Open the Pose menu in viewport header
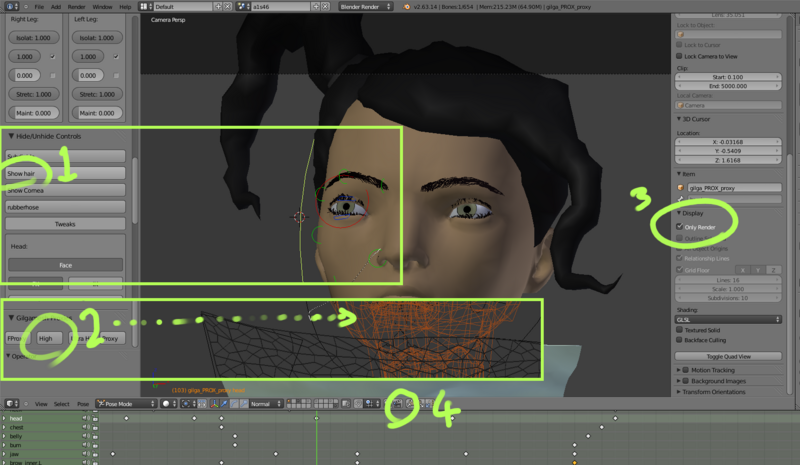Image resolution: width=800 pixels, height=465 pixels. click(x=83, y=404)
